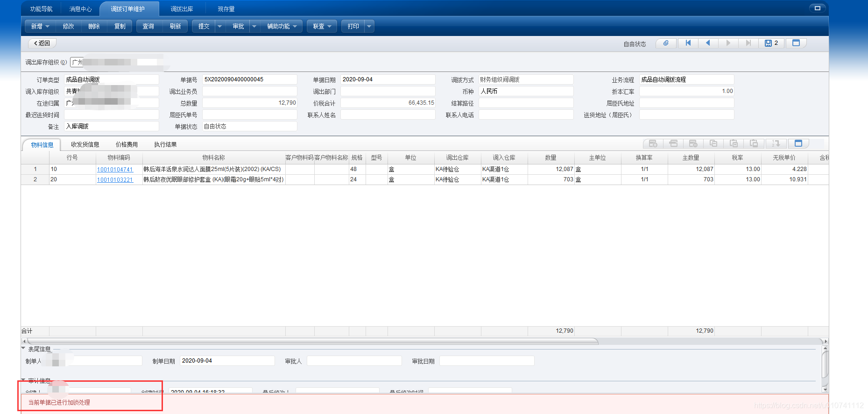Viewport: 868px width, 414px height.
Task: Open the 提交 dropdown arrow
Action: 219,27
